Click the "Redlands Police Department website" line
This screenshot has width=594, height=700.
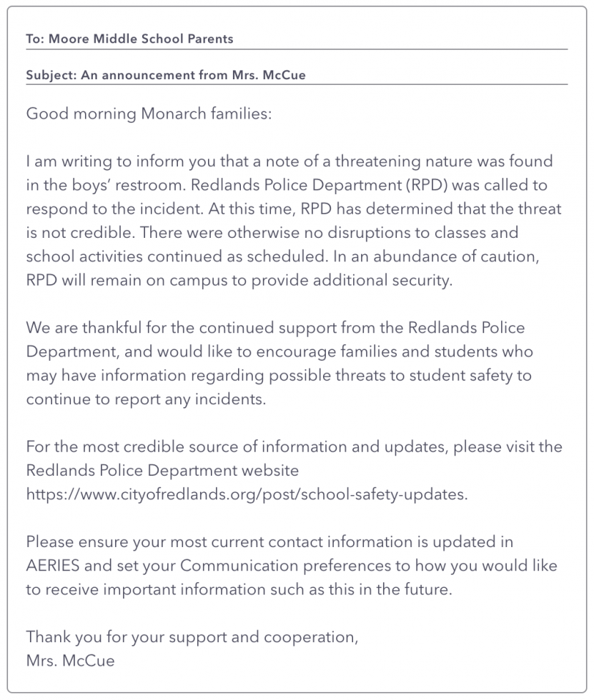coord(162,471)
